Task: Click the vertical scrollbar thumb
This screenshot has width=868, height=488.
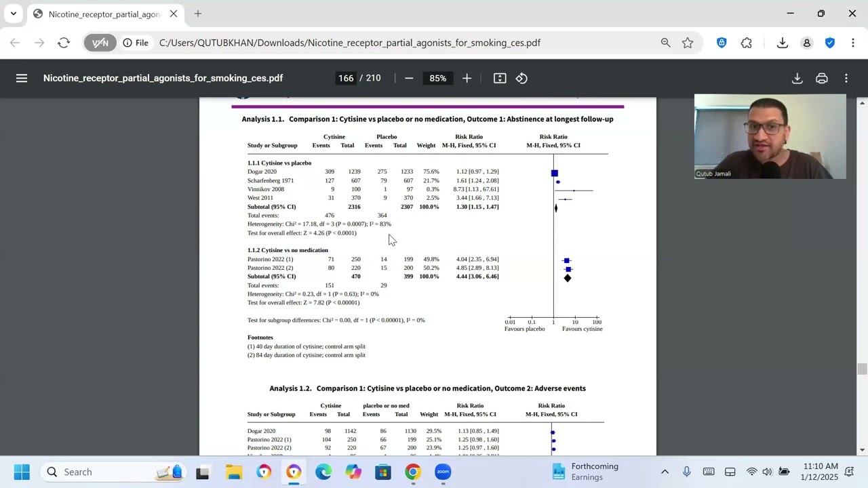Action: (862, 369)
